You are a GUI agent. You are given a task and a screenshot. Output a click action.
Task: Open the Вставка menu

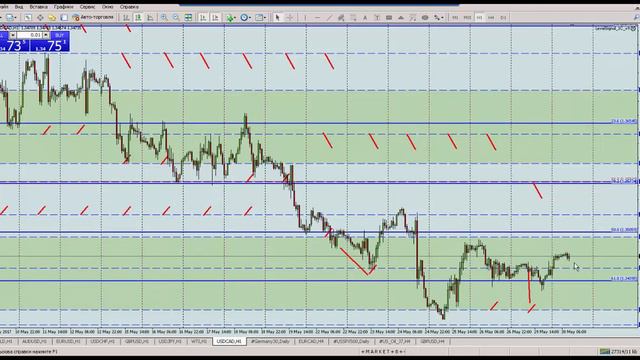point(38,7)
